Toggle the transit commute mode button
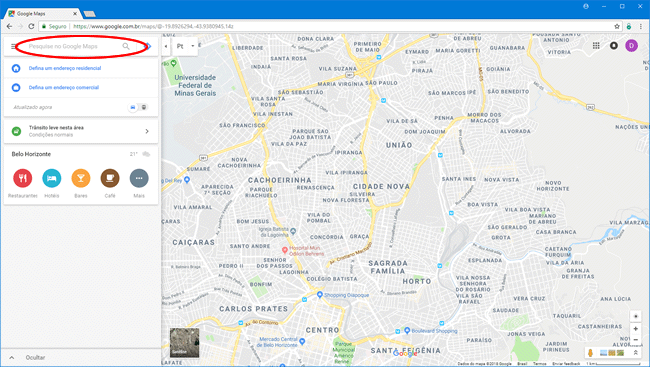This screenshot has width=650, height=367. (144, 107)
